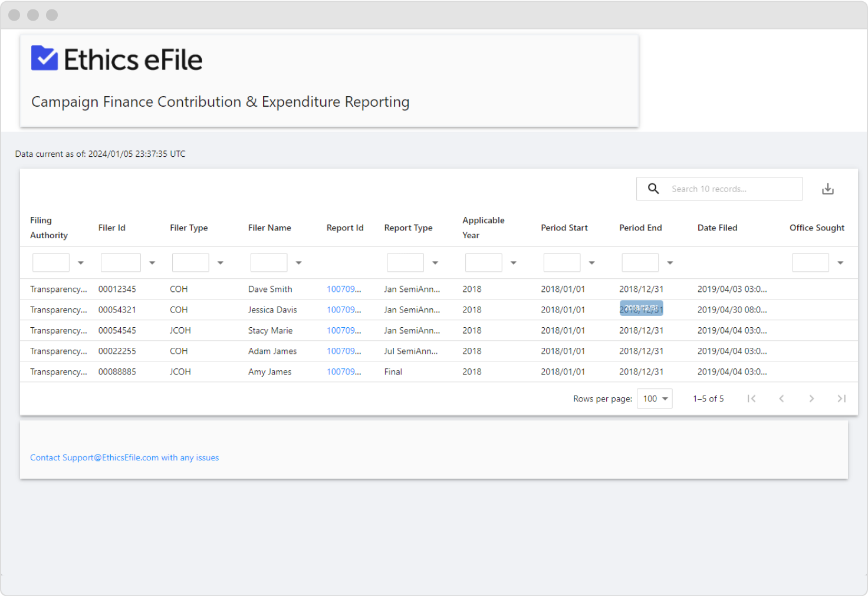Click the download export icon
Image resolution: width=868 pixels, height=596 pixels.
828,189
